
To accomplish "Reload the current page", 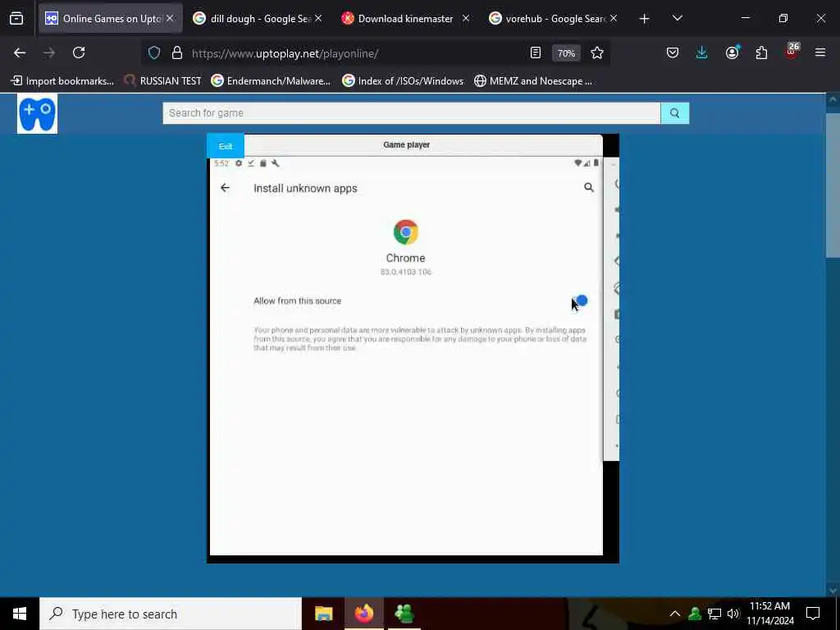I will [x=79, y=52].
